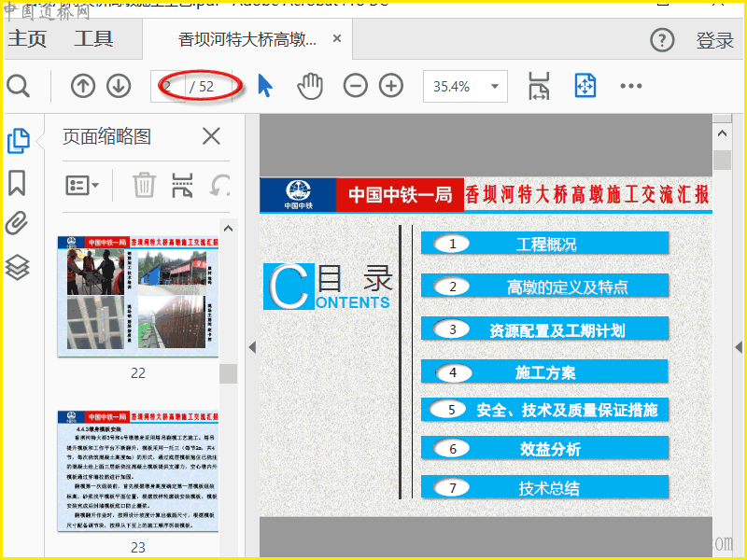Image resolution: width=747 pixels, height=560 pixels.
Task: Open thumbnail options dropdown menu
Action: pos(82,185)
